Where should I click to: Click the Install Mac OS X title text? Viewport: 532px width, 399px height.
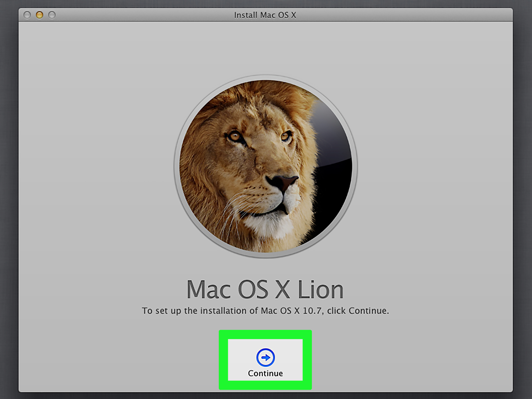pyautogui.click(x=265, y=15)
